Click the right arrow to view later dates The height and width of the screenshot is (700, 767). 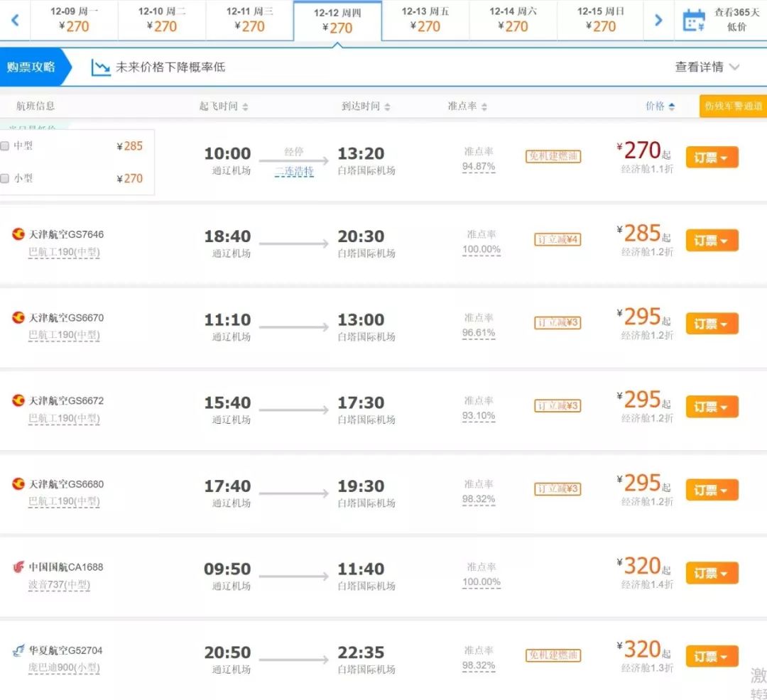pos(658,20)
